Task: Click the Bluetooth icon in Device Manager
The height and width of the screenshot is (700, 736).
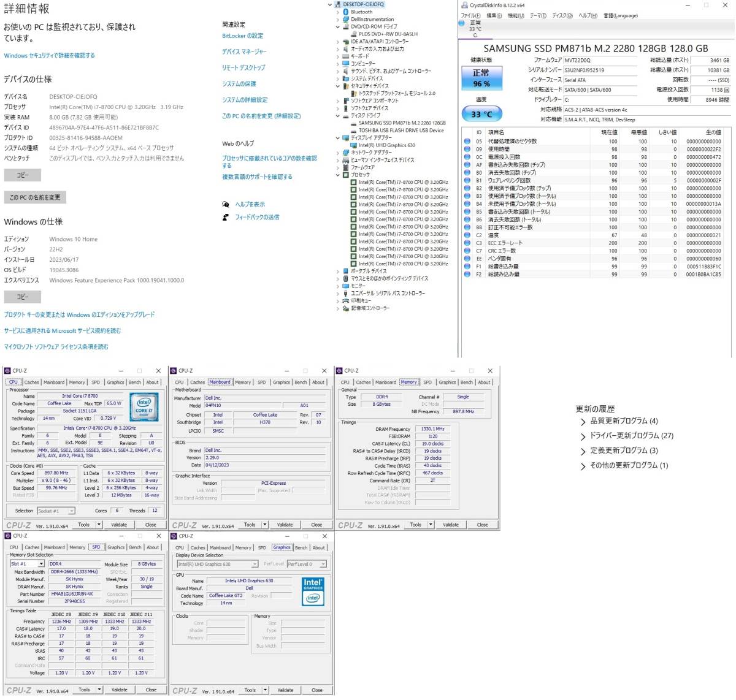Action: [346, 12]
